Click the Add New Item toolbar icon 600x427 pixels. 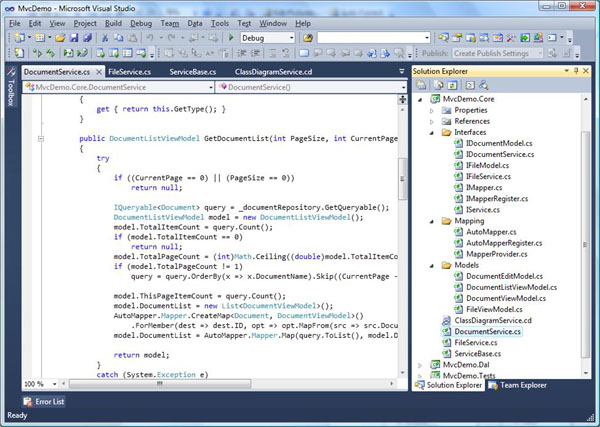click(x=40, y=37)
